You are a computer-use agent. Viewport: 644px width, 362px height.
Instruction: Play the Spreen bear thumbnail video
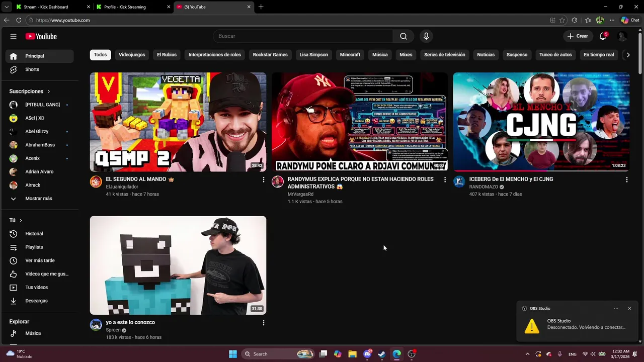coord(178,265)
